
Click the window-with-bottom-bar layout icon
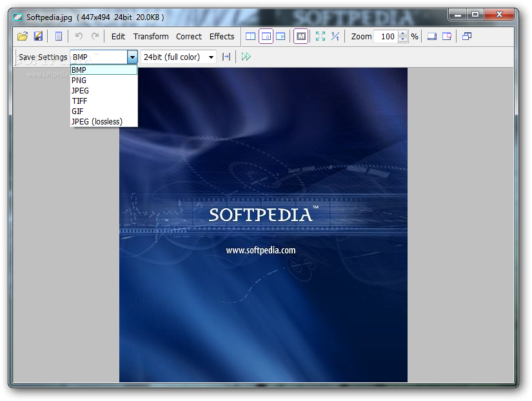point(432,36)
